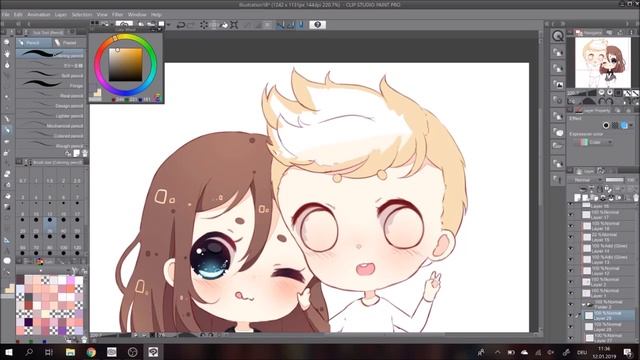Open Windows Start menu
The width and height of the screenshot is (640, 360).
(8, 352)
